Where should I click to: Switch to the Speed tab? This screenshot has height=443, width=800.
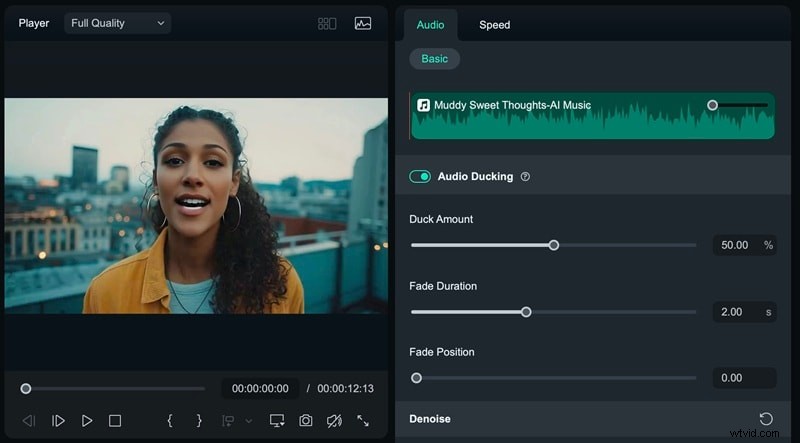coord(494,25)
